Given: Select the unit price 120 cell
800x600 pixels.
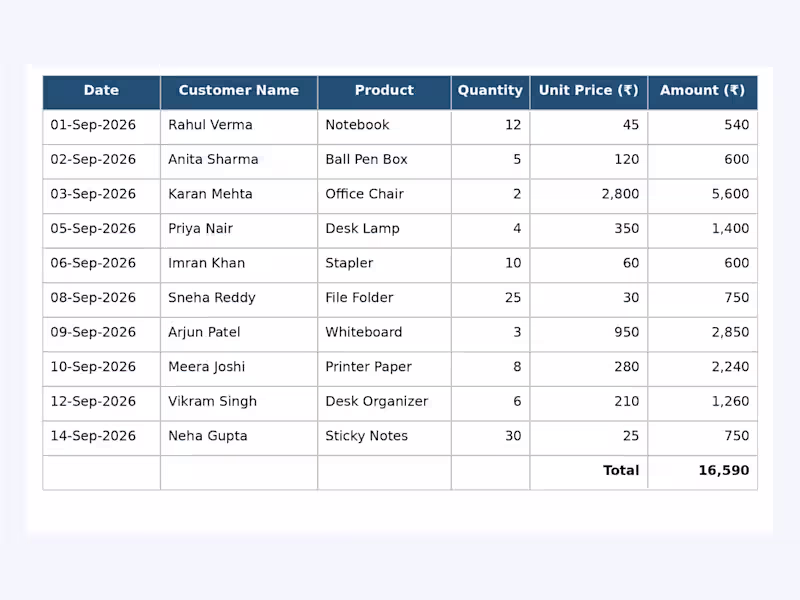Looking at the screenshot, I should 589,162.
